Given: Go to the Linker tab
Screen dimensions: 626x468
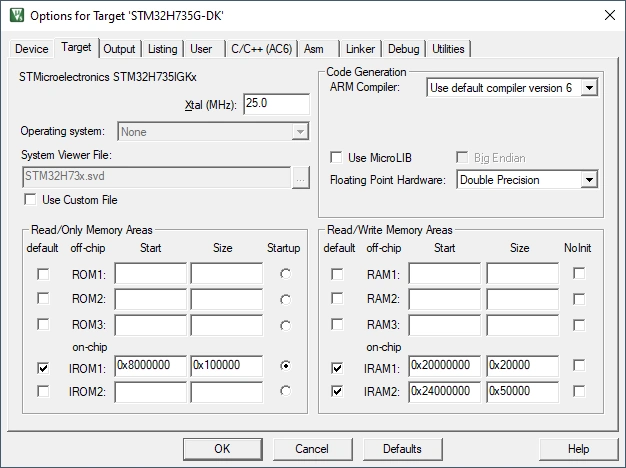Looking at the screenshot, I should point(360,49).
